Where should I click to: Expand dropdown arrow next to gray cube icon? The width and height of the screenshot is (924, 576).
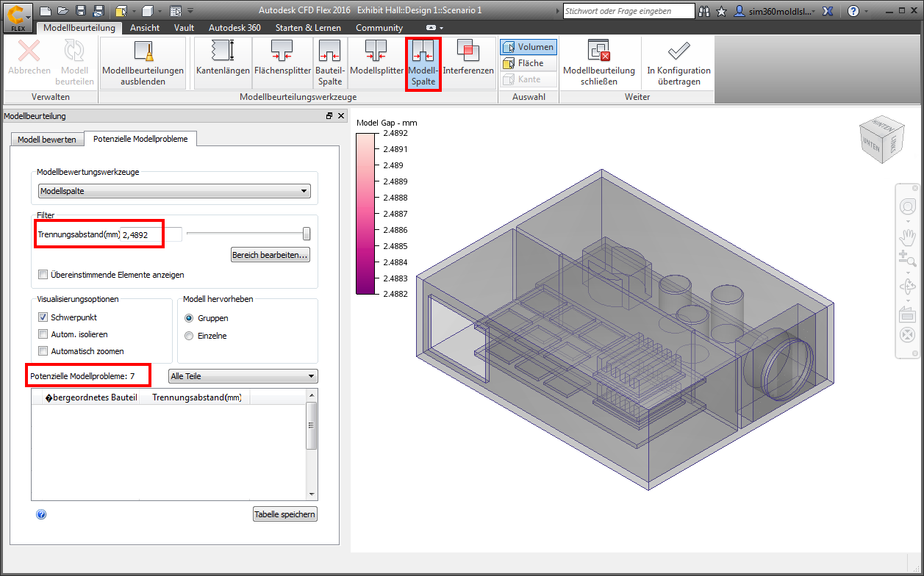pos(159,12)
